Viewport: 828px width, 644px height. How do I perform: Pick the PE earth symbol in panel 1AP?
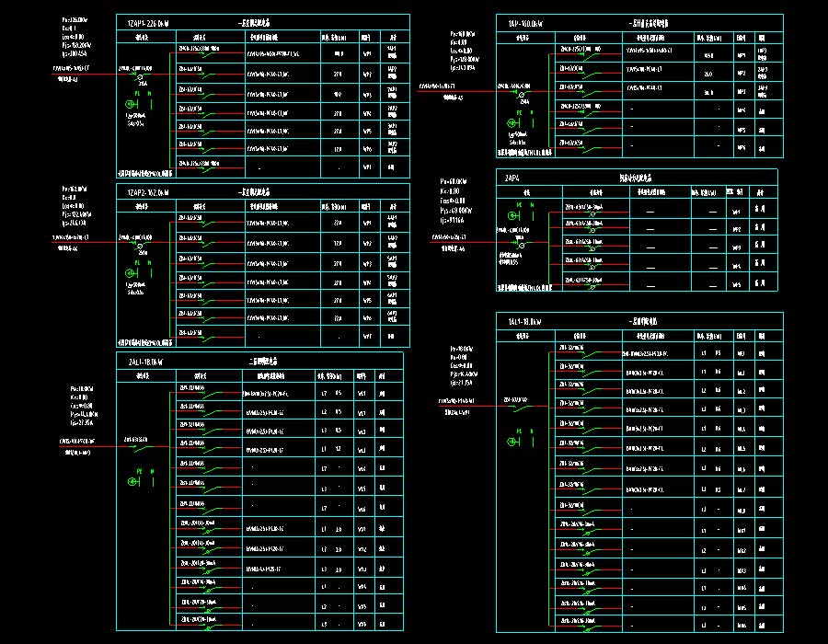point(513,123)
